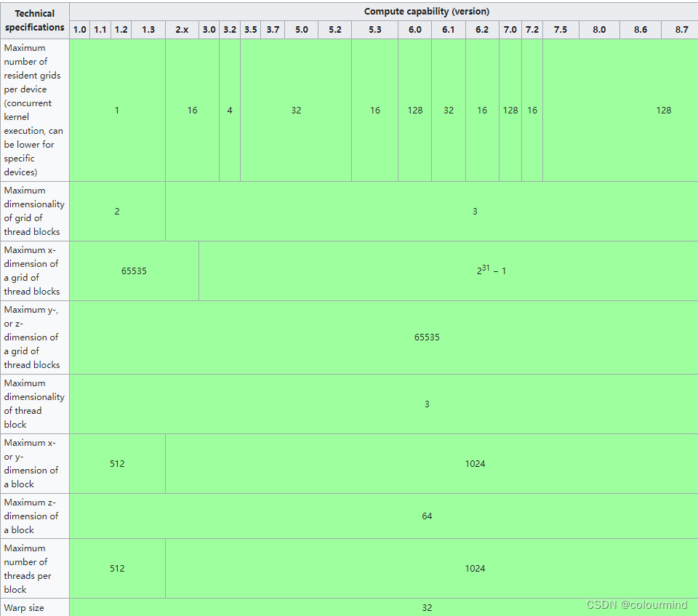The image size is (698, 616).
Task: Select the 6.2 version column header
Action: (x=482, y=30)
